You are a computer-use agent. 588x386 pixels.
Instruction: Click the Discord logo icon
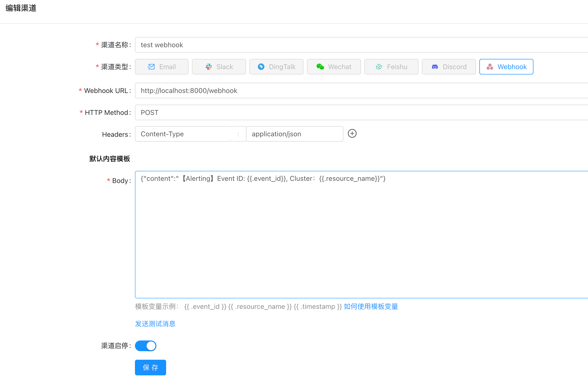click(435, 67)
